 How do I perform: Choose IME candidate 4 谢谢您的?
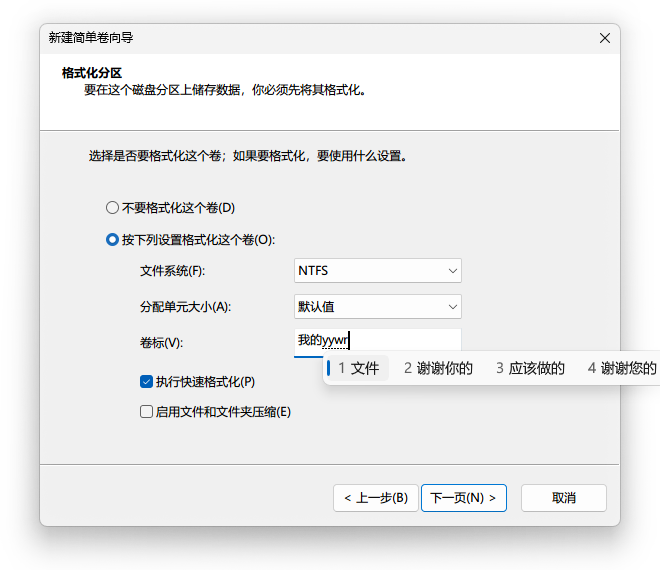point(622,368)
